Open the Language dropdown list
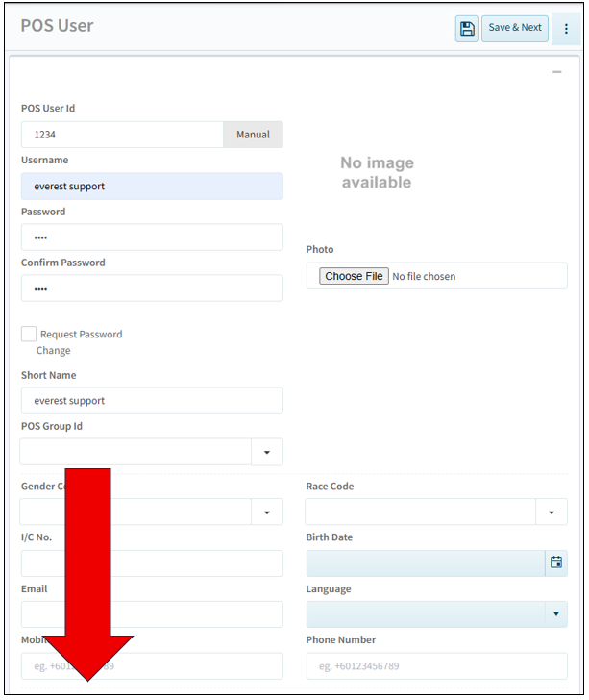589x700 pixels. click(555, 614)
